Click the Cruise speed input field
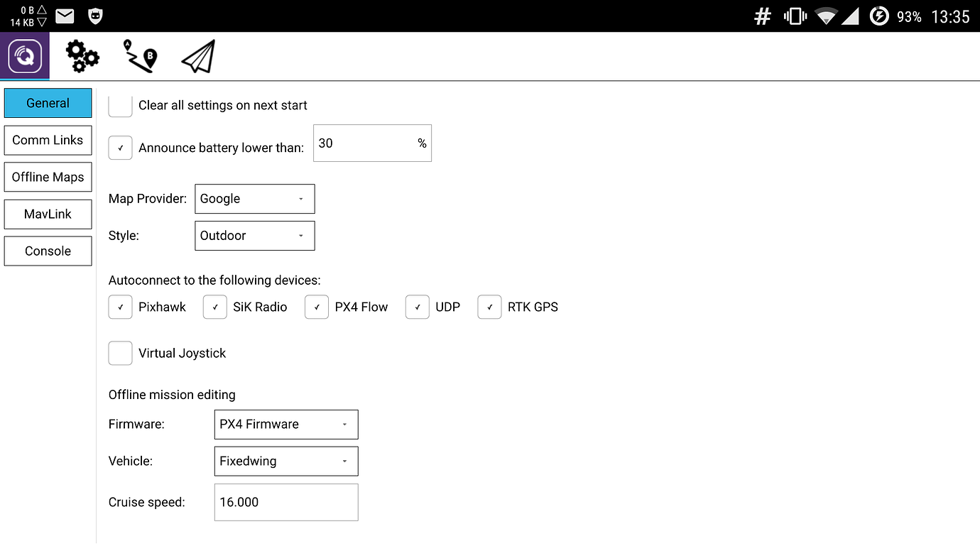 coord(285,502)
